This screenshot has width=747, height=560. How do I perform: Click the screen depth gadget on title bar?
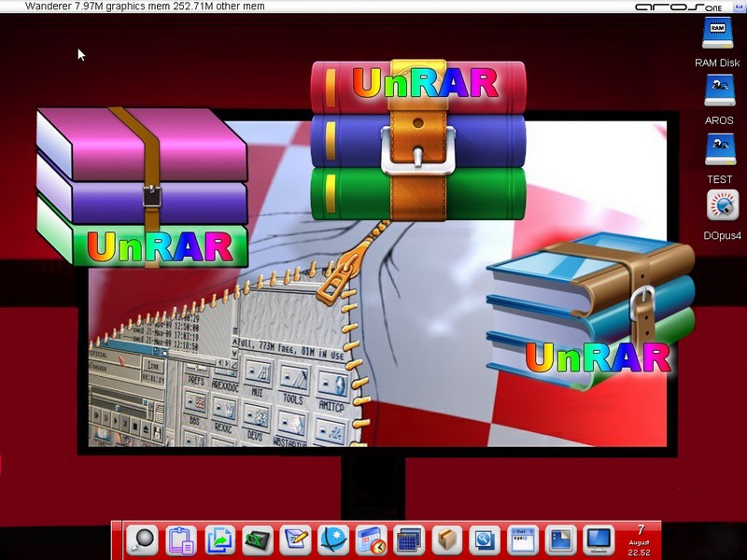tap(737, 6)
